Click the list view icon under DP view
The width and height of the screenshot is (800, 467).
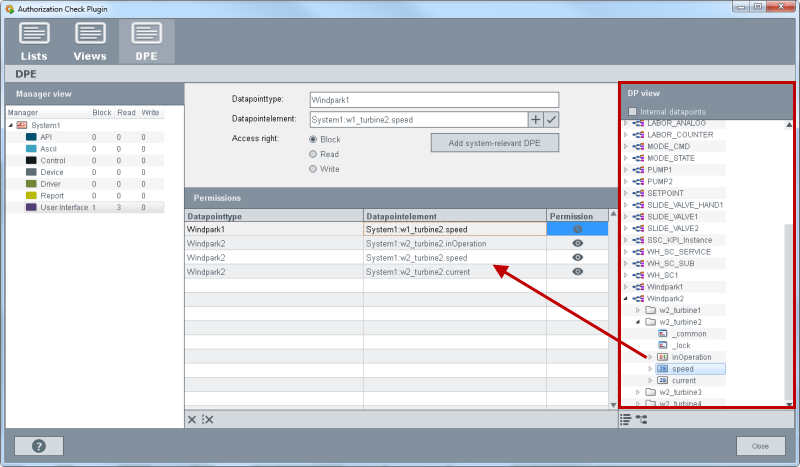[625, 419]
